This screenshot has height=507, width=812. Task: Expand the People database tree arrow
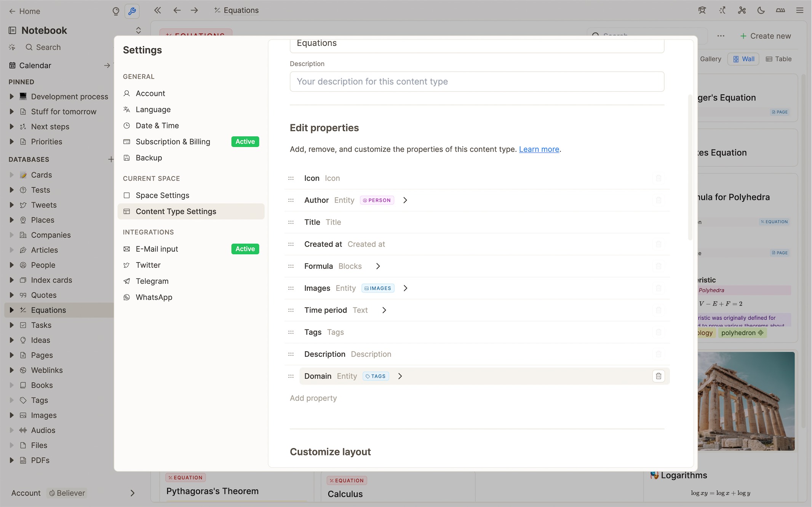pos(11,265)
